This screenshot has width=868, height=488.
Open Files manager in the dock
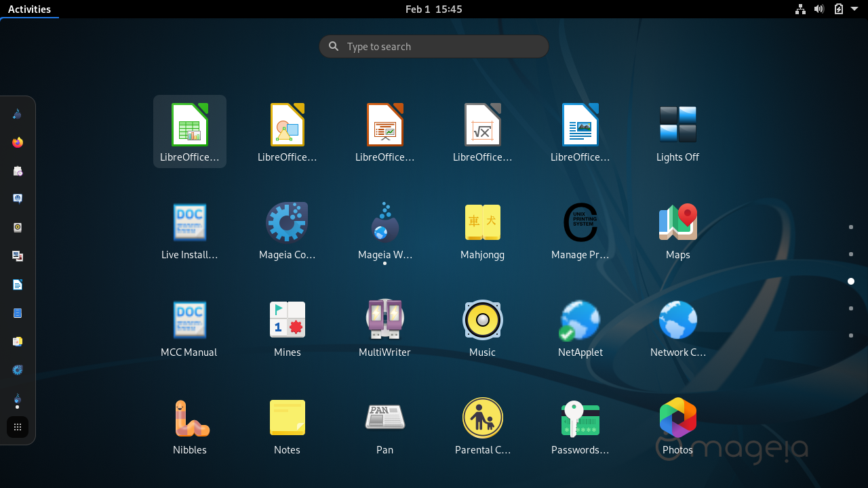[18, 313]
